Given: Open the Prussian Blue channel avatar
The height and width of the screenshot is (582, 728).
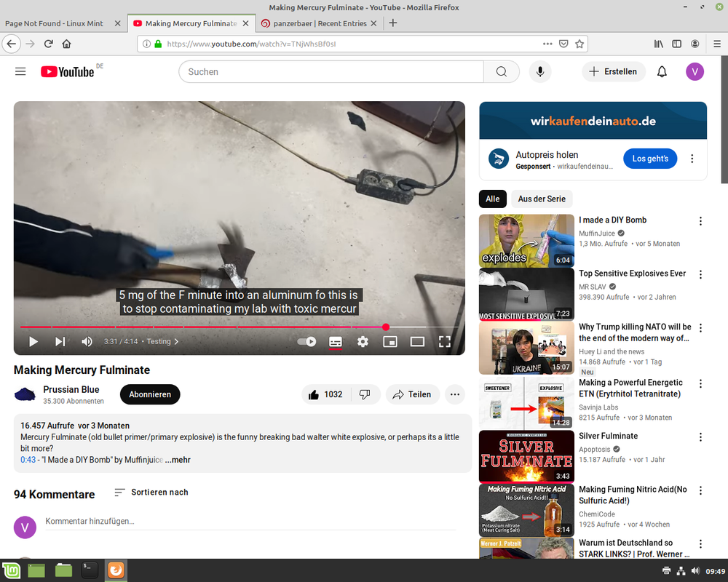Looking at the screenshot, I should [x=25, y=394].
